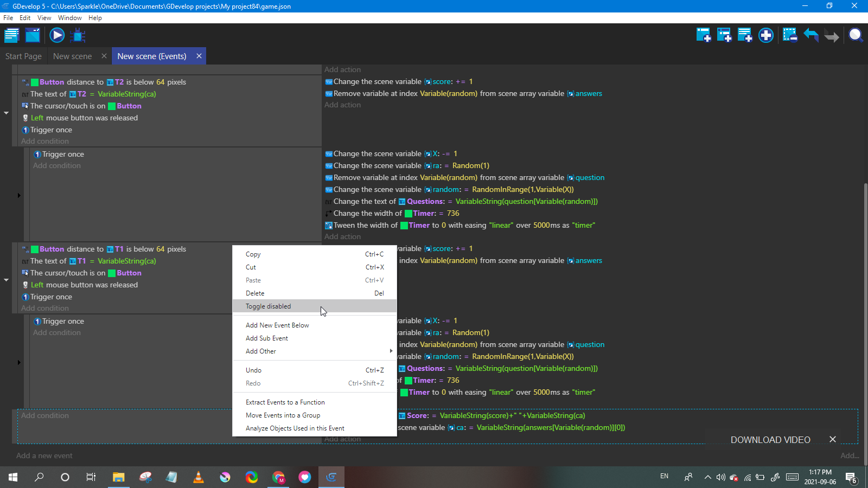This screenshot has width=868, height=488.
Task: Open the Windows Start menu
Action: pos(13,477)
